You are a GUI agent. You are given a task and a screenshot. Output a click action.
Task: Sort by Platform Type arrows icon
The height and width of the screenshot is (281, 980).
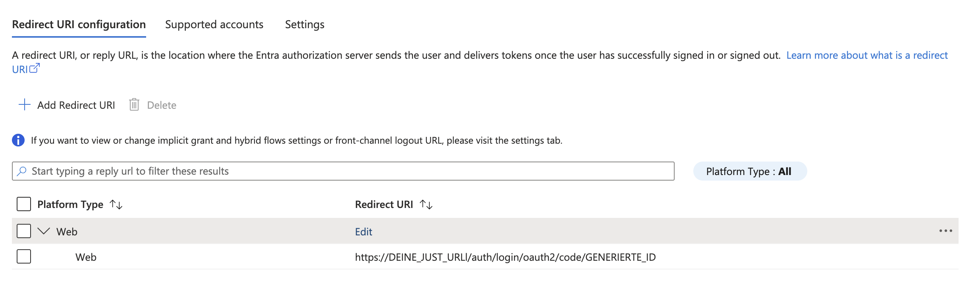(116, 204)
